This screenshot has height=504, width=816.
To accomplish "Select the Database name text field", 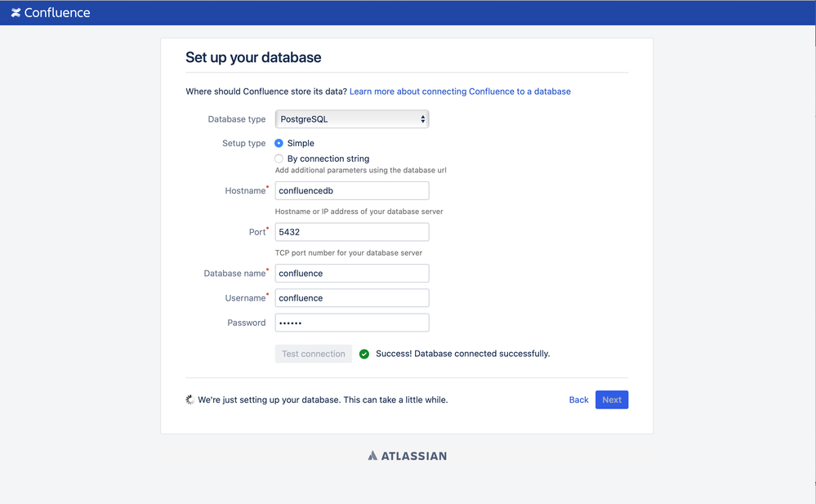I will (x=352, y=274).
